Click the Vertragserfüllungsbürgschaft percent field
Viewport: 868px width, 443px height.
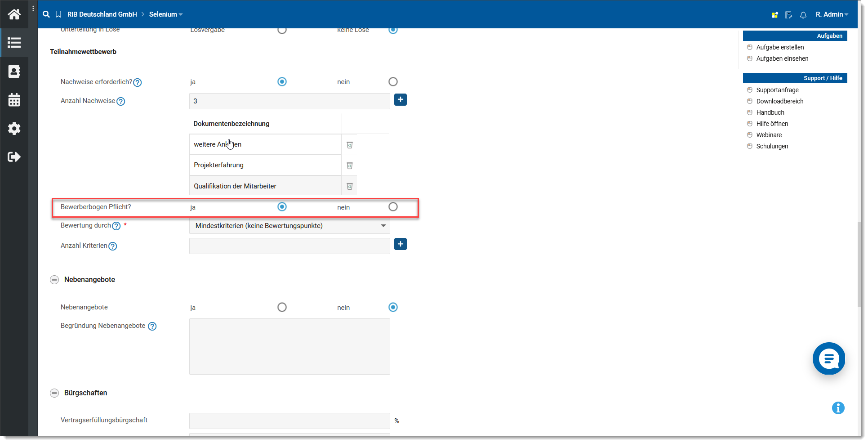(x=289, y=421)
